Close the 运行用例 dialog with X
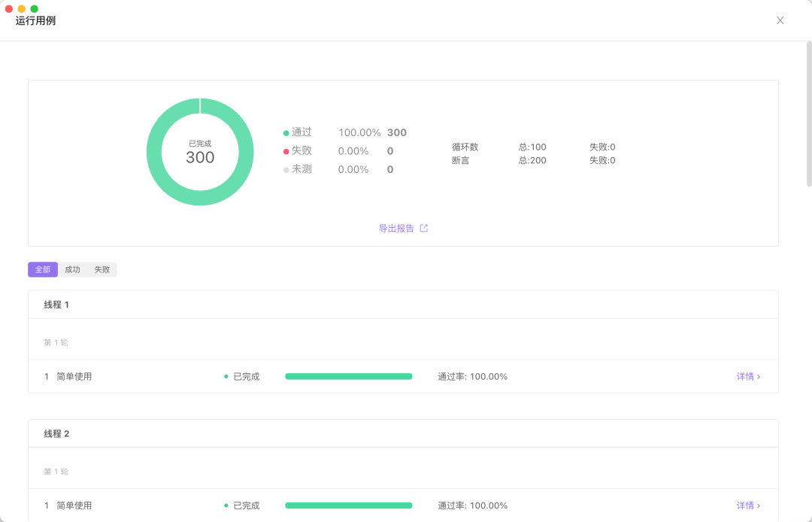 point(780,21)
